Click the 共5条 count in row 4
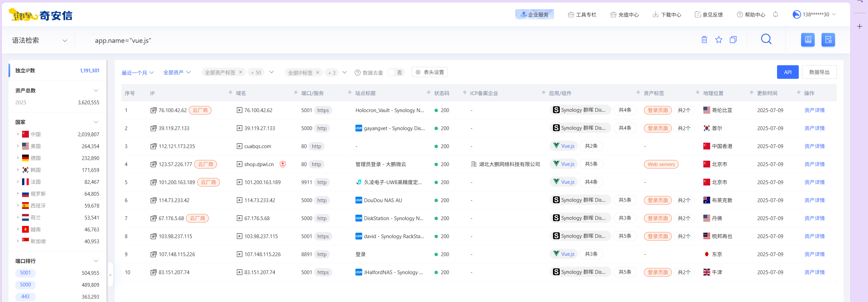868x302 pixels. click(x=591, y=164)
